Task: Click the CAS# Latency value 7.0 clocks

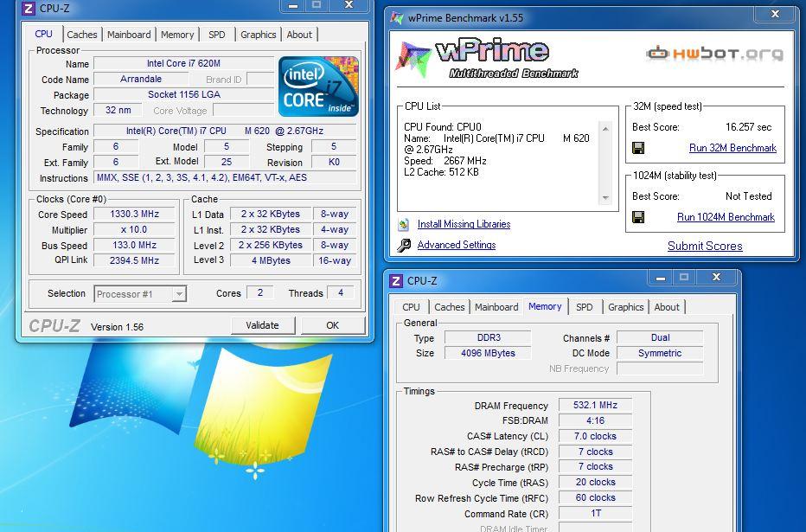Action: coord(595,436)
